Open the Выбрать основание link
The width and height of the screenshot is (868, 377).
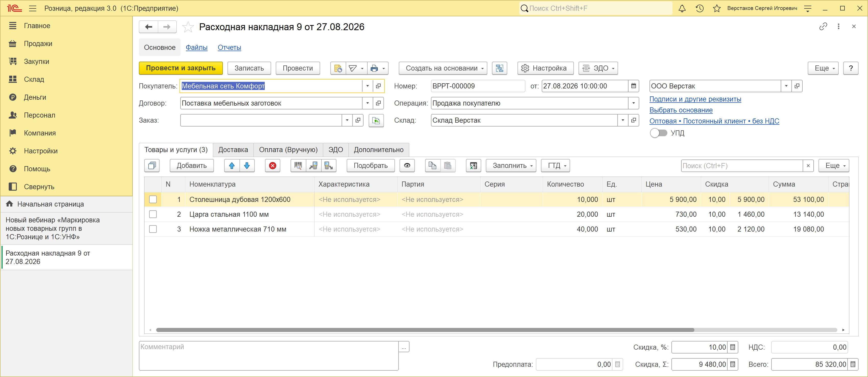click(x=681, y=110)
